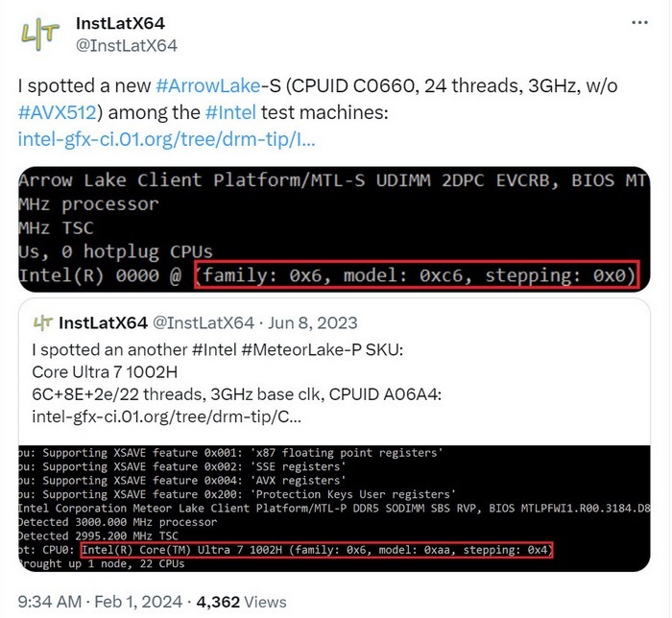672x618 pixels.
Task: Click the 4,362 Views counter
Action: click(x=241, y=602)
